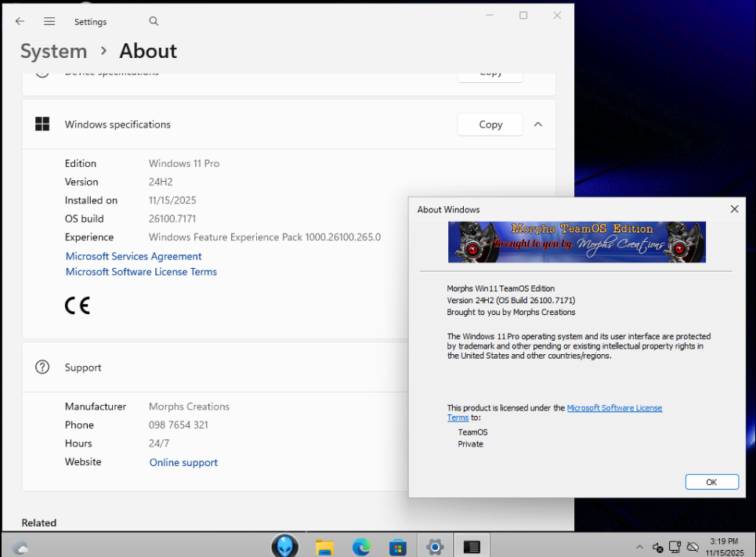The image size is (756, 557).
Task: Open the black console app on the taskbar
Action: click(x=472, y=547)
